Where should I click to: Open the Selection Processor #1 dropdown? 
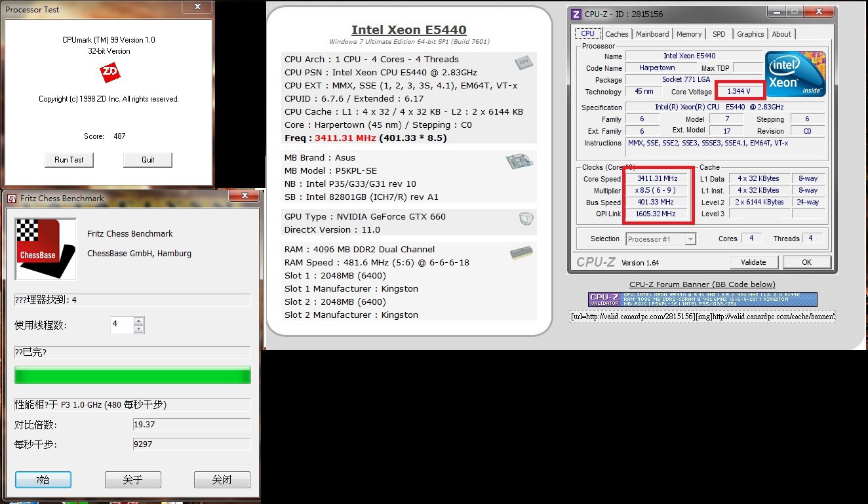coord(660,239)
